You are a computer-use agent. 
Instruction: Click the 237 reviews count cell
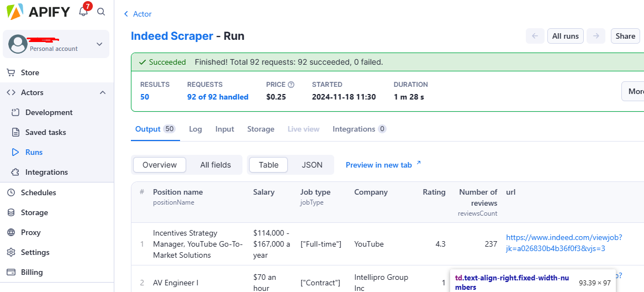(491, 244)
